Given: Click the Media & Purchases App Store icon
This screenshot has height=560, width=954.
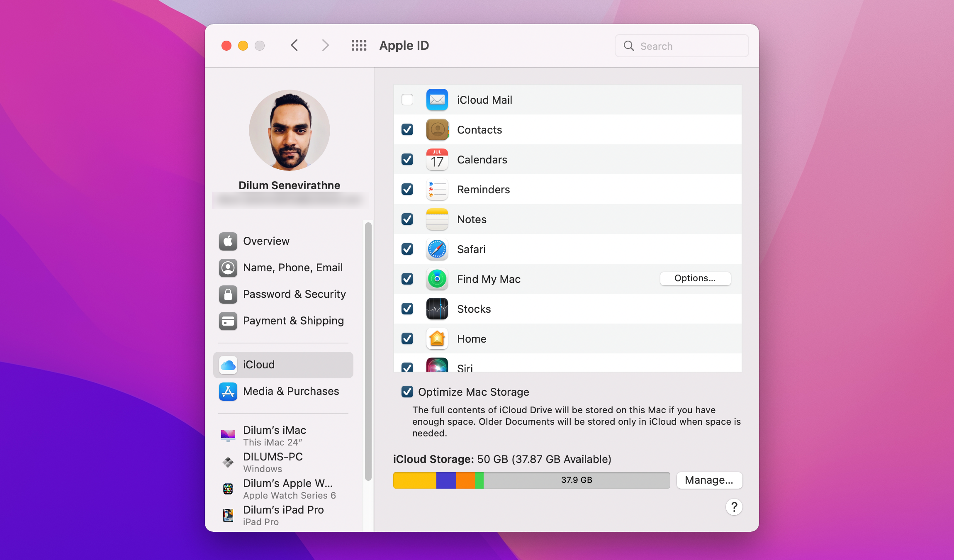Looking at the screenshot, I should 228,391.
